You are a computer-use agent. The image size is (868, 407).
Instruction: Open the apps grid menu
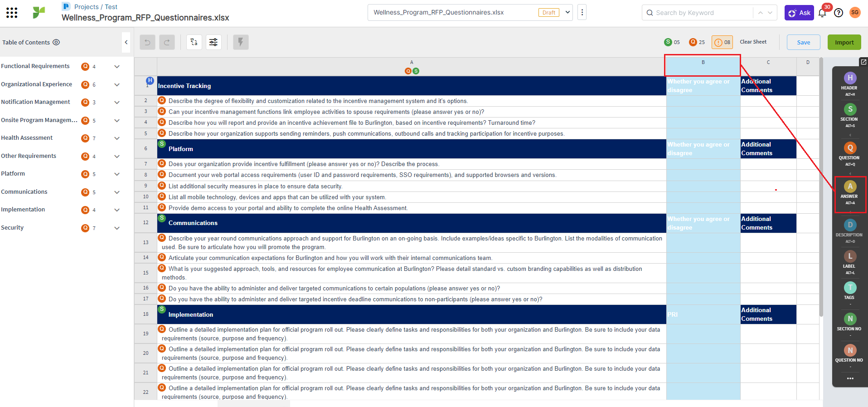point(12,13)
